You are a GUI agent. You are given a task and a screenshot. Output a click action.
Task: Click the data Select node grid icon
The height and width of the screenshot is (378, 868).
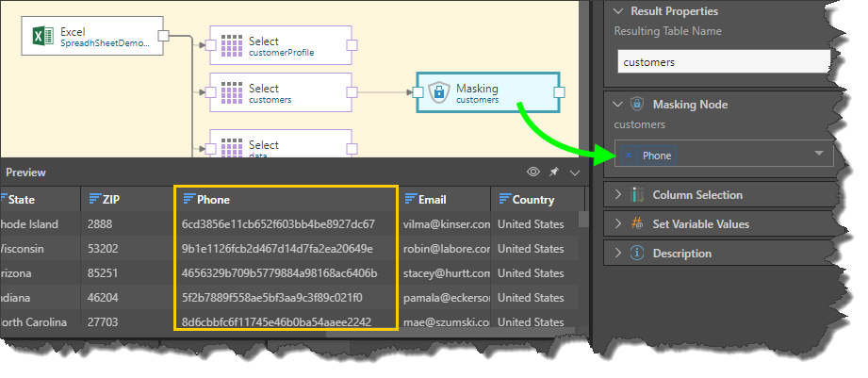pyautogui.click(x=231, y=147)
